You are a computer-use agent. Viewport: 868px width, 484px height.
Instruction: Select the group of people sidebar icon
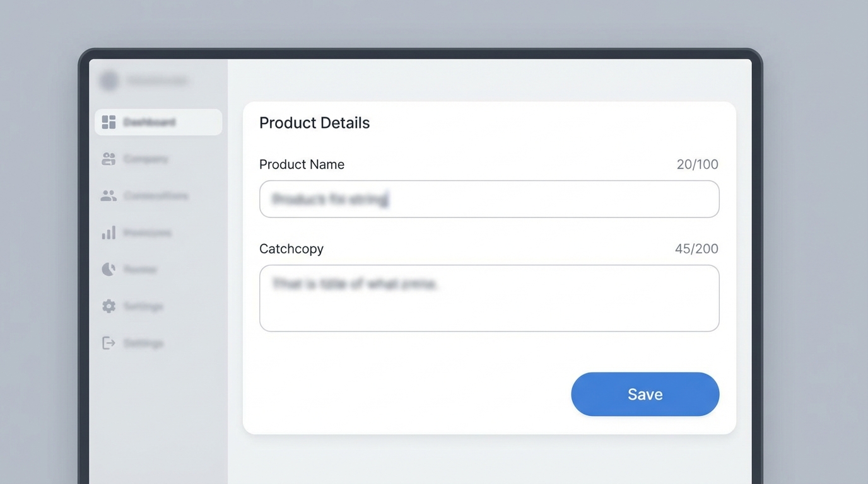click(x=108, y=196)
